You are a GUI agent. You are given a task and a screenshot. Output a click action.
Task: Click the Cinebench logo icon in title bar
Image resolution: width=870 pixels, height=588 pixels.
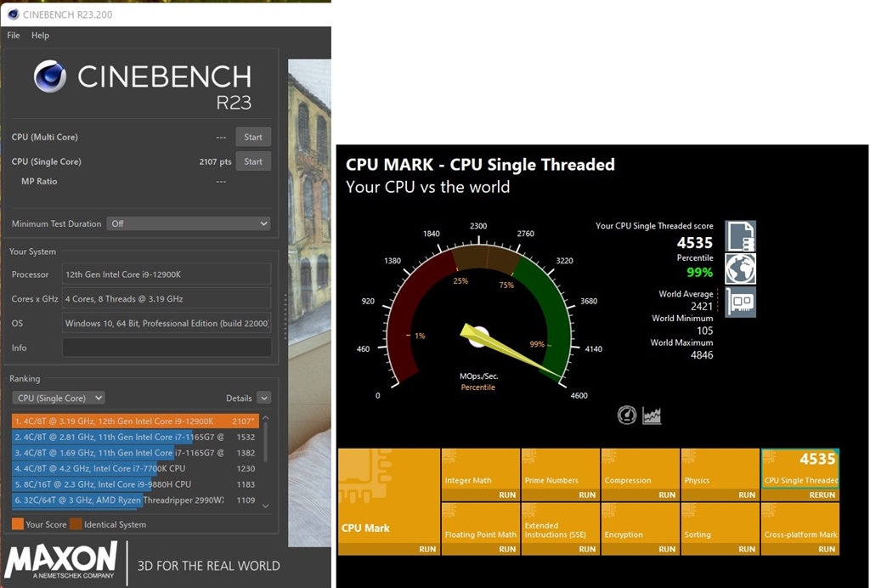click(x=14, y=14)
